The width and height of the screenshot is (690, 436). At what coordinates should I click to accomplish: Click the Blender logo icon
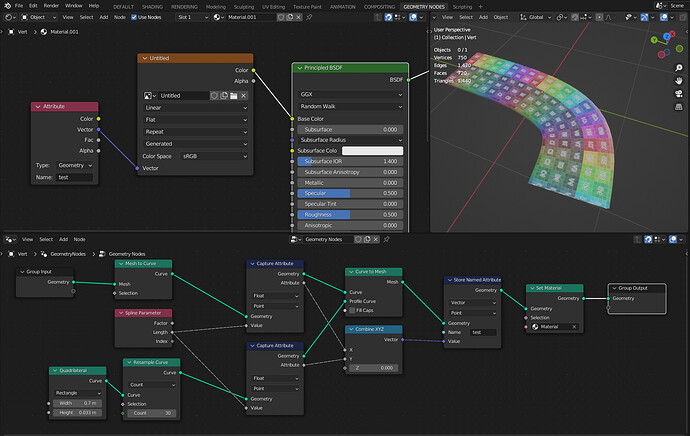click(7, 6)
